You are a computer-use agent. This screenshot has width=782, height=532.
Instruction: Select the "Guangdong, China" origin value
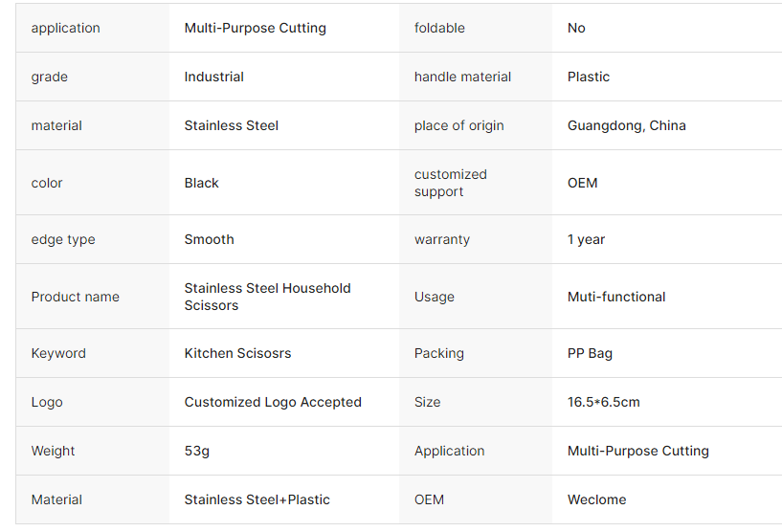[626, 125]
